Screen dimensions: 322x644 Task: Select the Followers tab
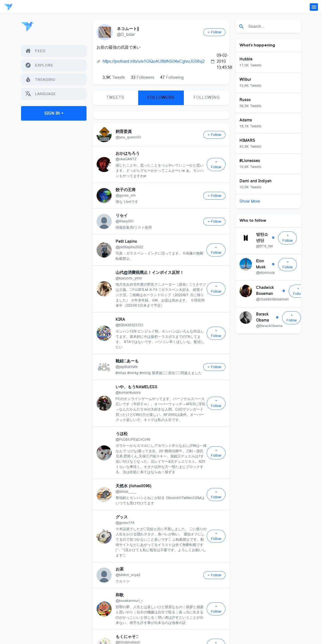point(161,98)
